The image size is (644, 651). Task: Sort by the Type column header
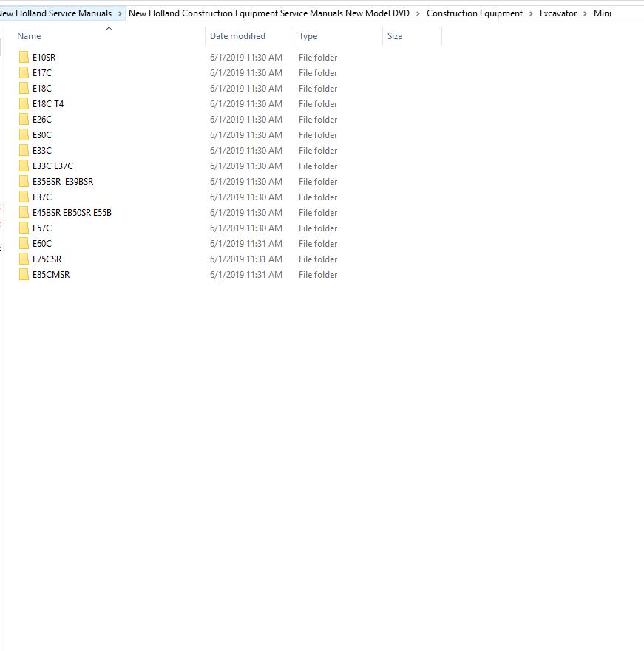click(x=308, y=36)
